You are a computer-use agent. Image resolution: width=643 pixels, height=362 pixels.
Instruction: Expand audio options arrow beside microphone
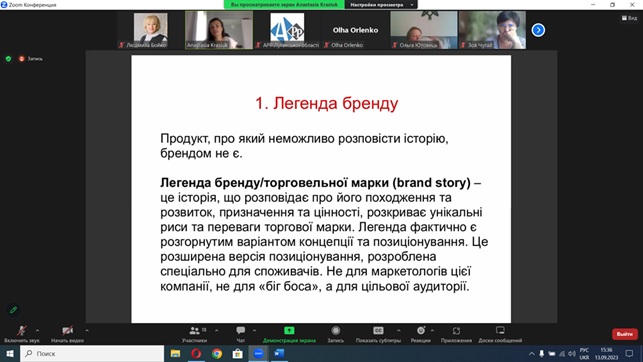tap(37, 330)
